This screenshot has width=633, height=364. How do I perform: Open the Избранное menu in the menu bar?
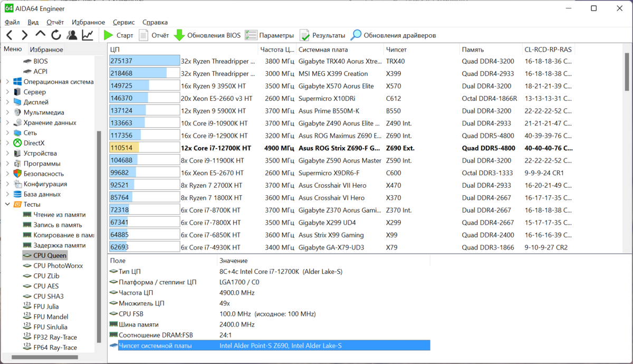89,22
